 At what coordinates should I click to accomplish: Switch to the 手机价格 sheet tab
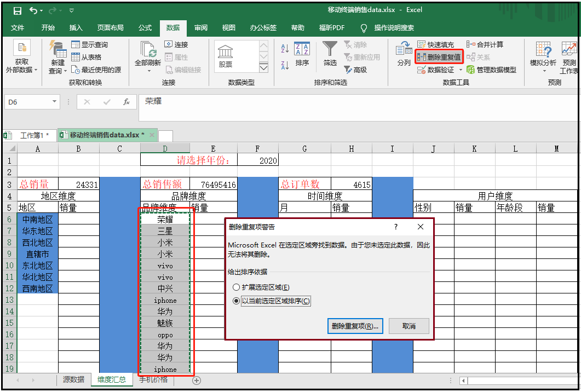[x=153, y=379]
